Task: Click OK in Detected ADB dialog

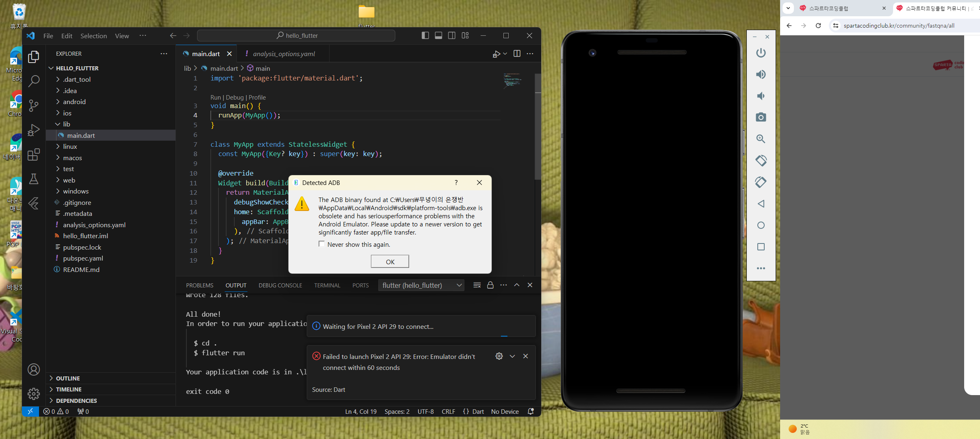Action: coord(390,261)
